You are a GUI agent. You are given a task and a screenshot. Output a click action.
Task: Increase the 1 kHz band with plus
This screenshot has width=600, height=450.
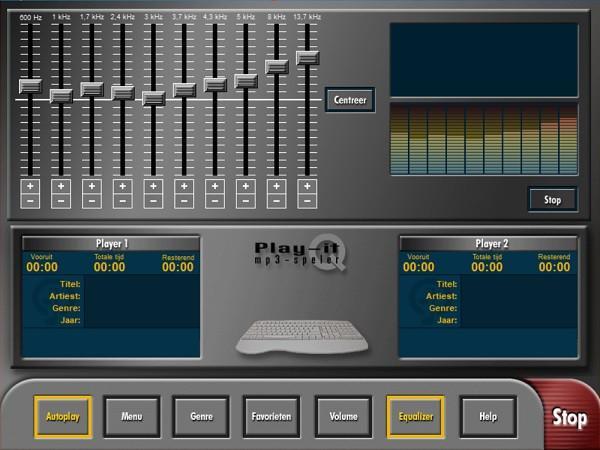pyautogui.click(x=61, y=186)
